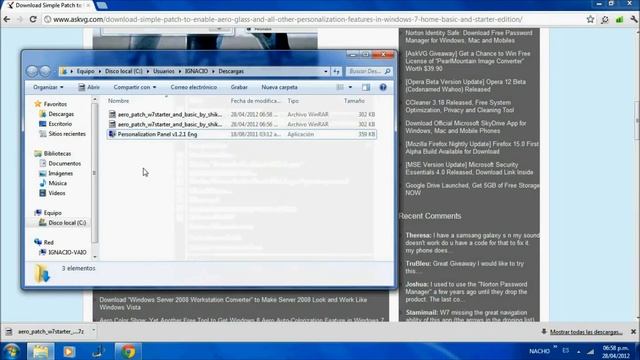Change view using the Explorer view icon
Viewport: 640px width, 360px height.
coord(340,87)
